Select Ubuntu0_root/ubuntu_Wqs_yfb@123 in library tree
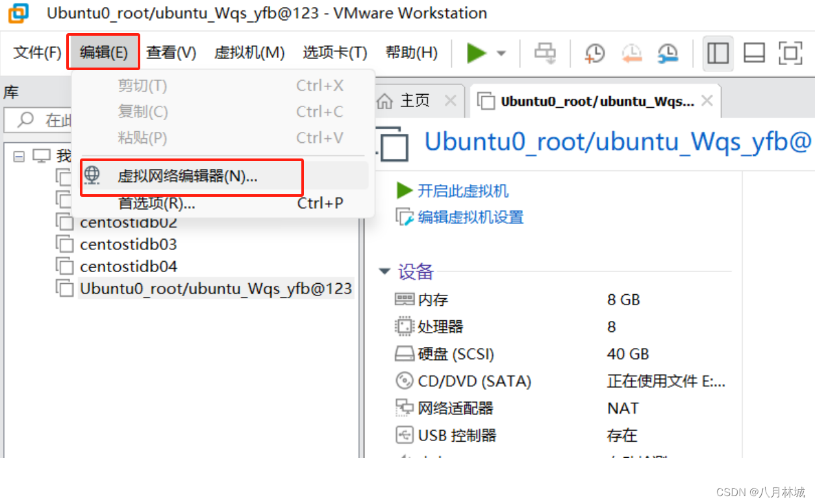 [216, 288]
